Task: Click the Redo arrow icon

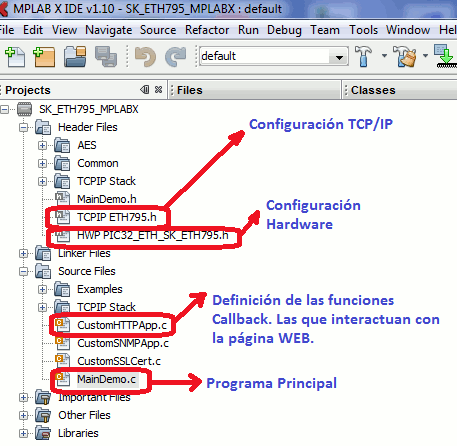Action: coord(175,57)
